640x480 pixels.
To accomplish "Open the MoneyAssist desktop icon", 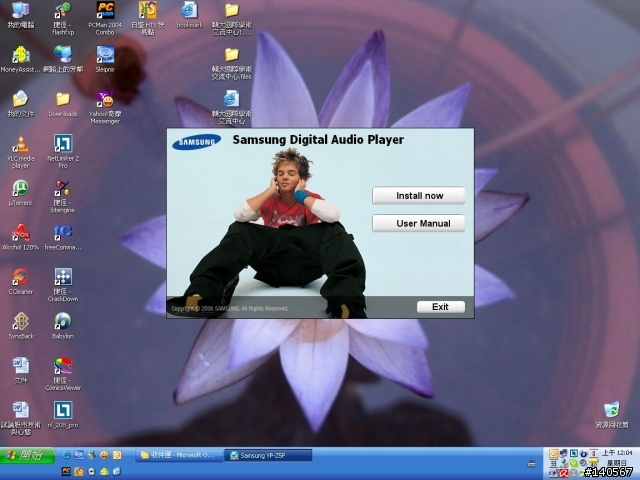I will (x=20, y=60).
